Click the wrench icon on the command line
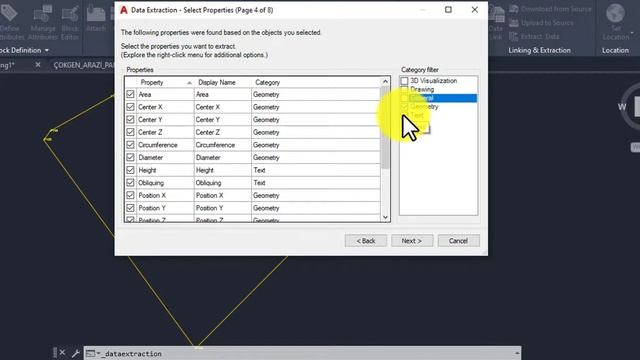 coord(75,353)
